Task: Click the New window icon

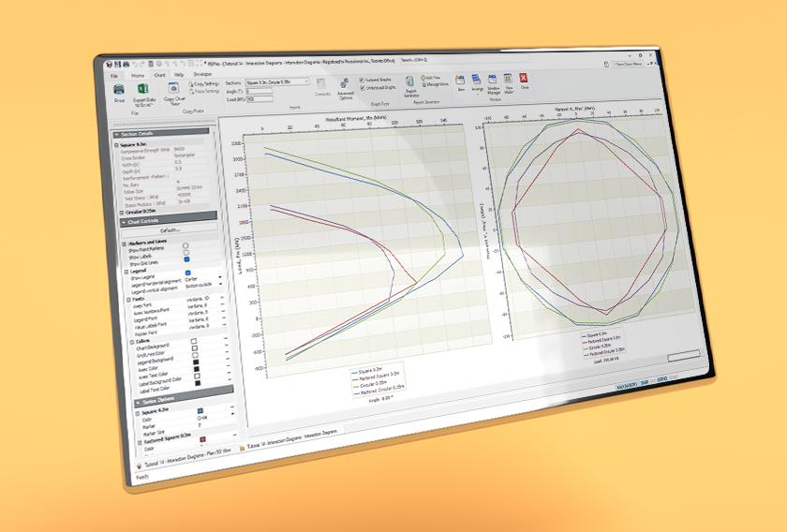Action: point(460,80)
